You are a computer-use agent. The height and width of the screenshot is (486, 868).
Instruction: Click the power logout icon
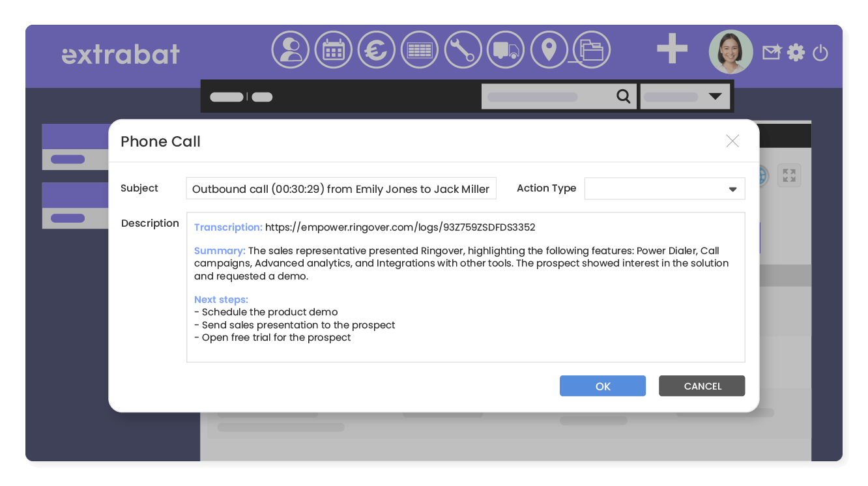tap(820, 53)
